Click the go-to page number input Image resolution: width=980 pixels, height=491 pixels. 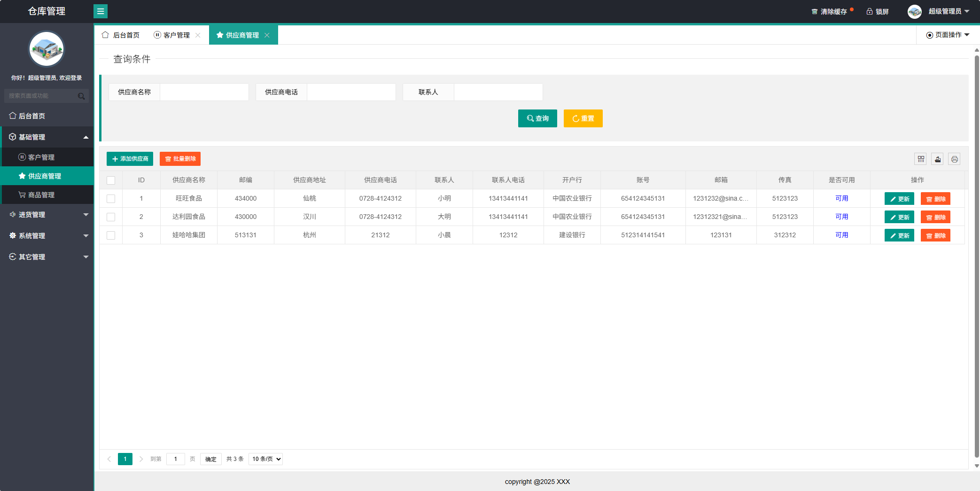pyautogui.click(x=176, y=459)
